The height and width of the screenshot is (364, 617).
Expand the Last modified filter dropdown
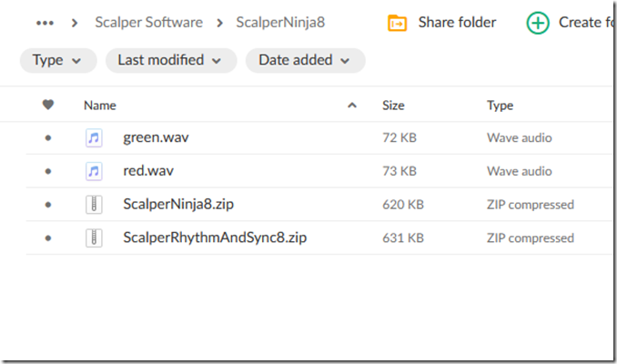click(x=170, y=60)
